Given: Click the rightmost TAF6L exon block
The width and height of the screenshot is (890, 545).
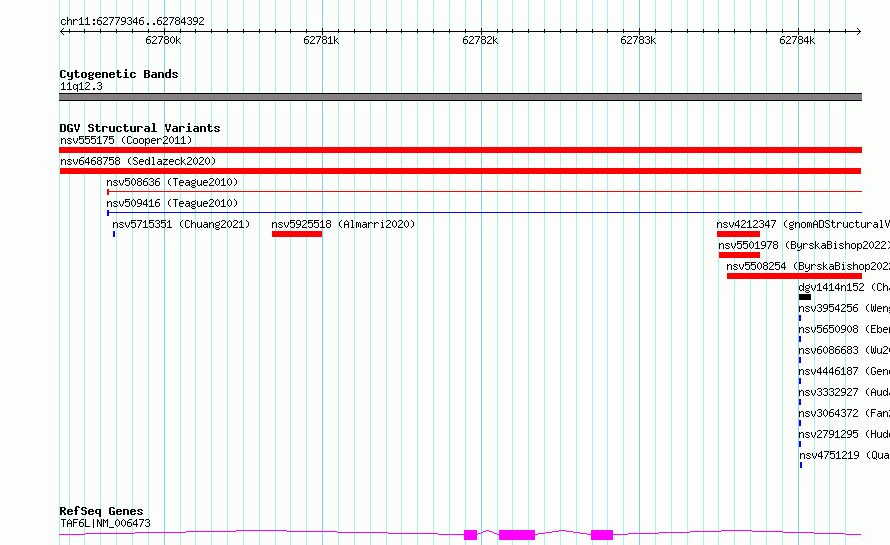Looking at the screenshot, I should point(602,535).
